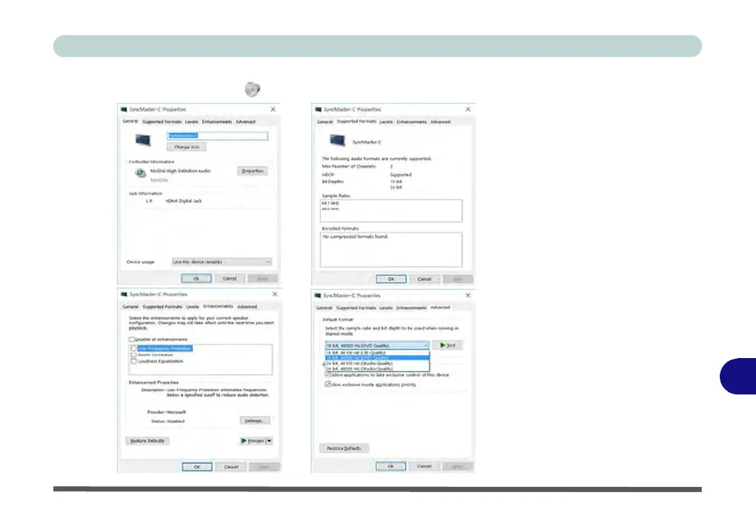Open Supported Formats tab in Device usage dialog

tap(162, 122)
